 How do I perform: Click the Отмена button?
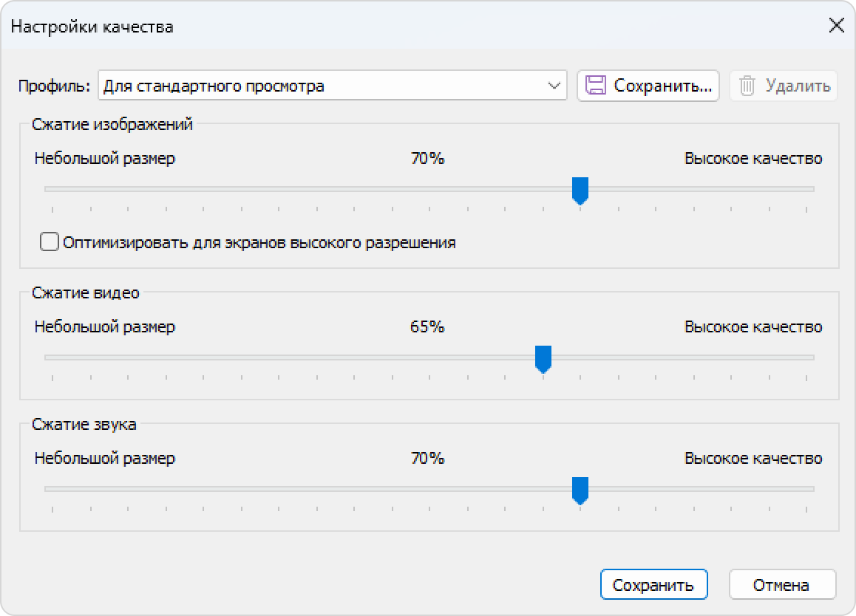point(782,585)
